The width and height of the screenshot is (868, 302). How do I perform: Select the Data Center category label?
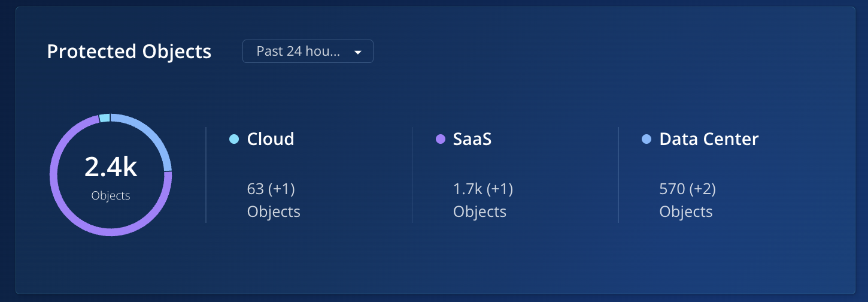tap(709, 139)
